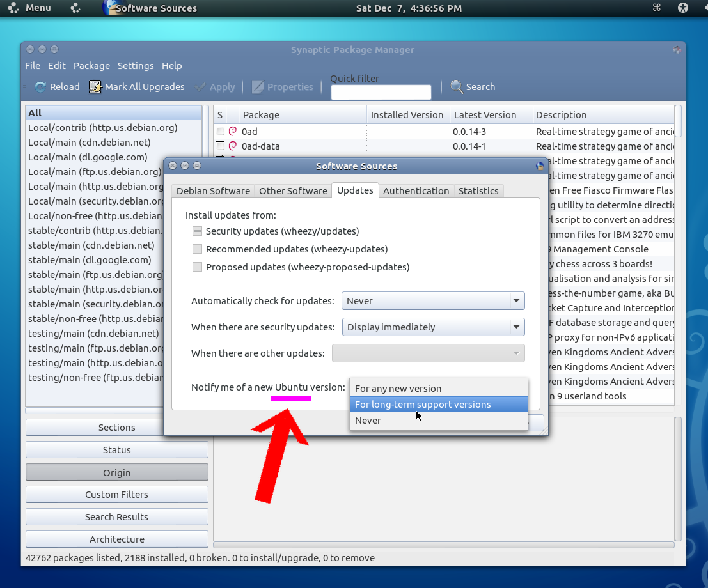Switch to Other Software tab
This screenshot has height=588, width=708.
(x=293, y=191)
